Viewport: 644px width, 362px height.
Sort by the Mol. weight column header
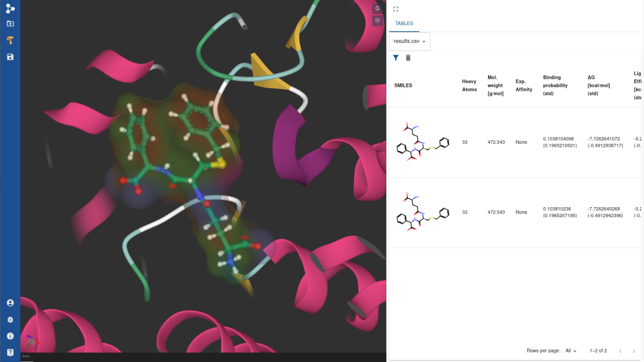(x=496, y=85)
